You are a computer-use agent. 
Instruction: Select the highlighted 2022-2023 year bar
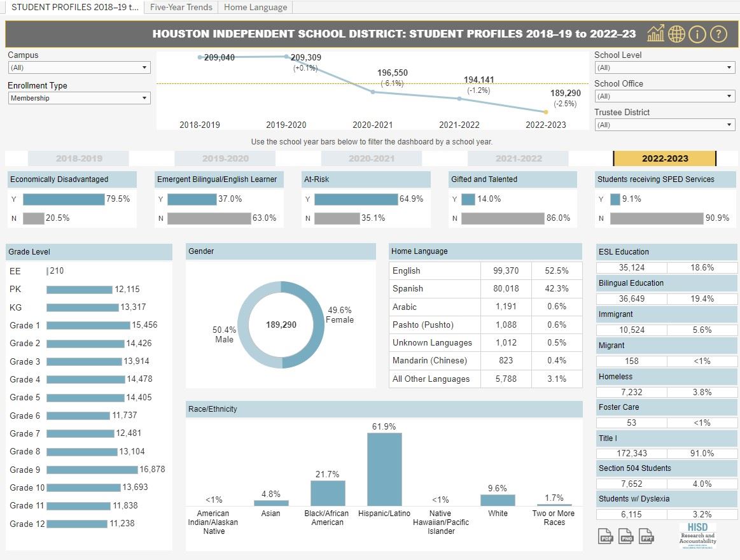click(664, 158)
